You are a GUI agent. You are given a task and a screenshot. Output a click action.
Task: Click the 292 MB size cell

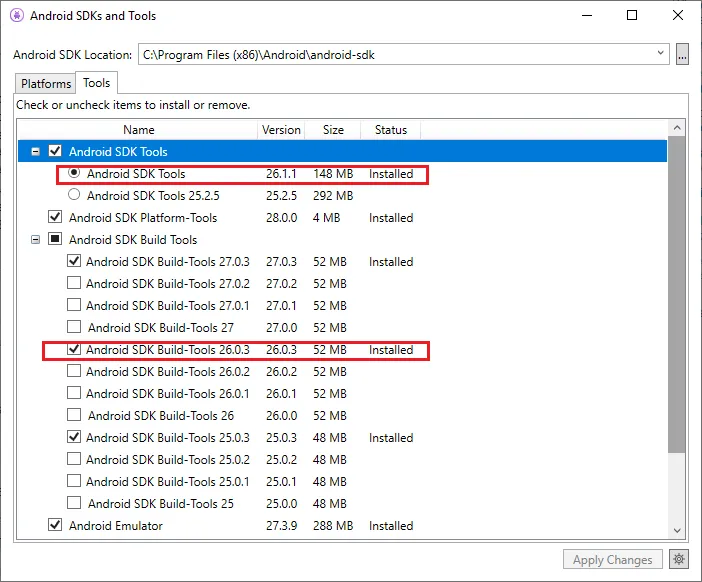coord(333,196)
